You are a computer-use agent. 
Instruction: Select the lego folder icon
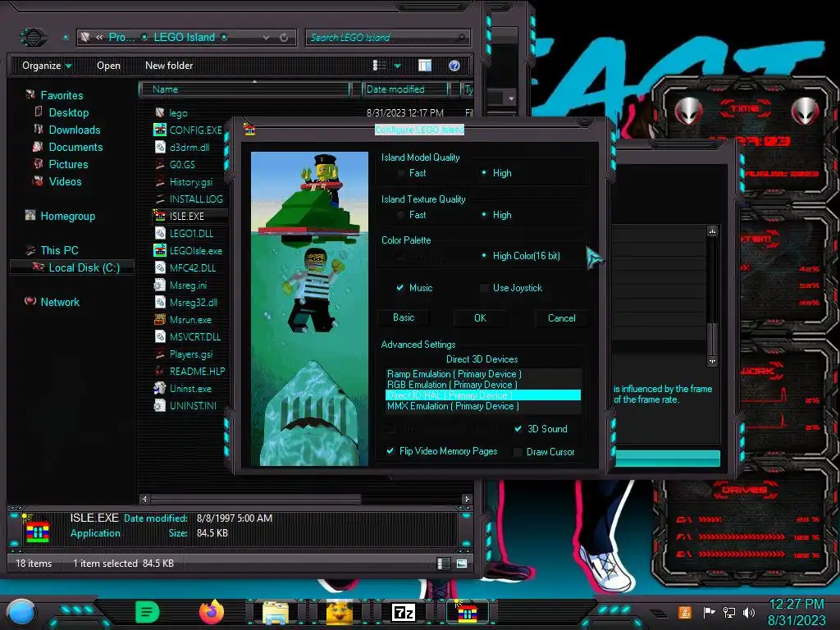(160, 112)
